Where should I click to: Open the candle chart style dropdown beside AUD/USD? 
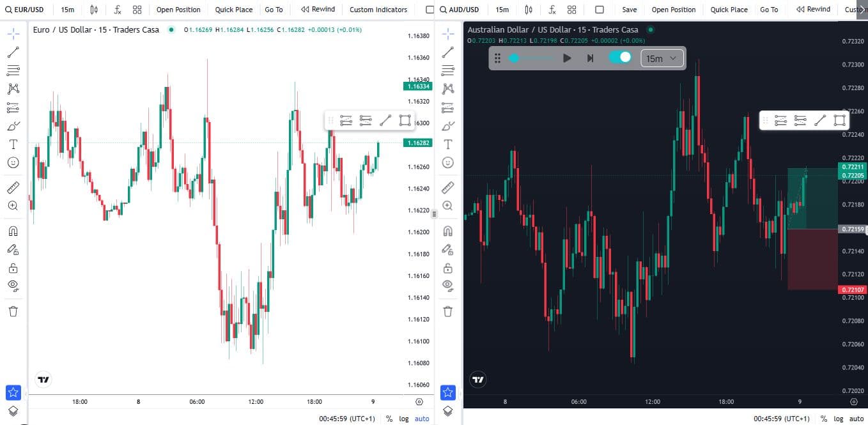coord(529,10)
